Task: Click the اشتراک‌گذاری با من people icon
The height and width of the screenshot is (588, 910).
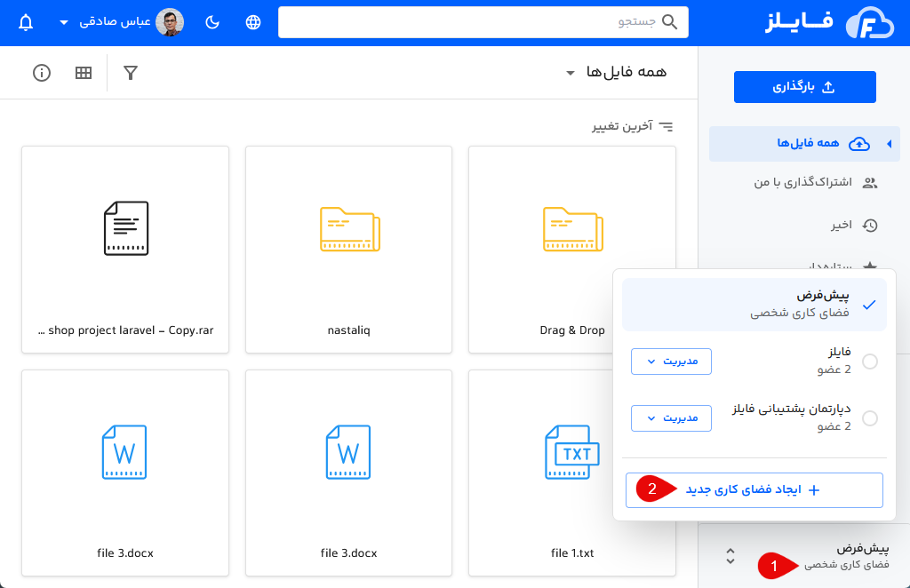Action: pyautogui.click(x=868, y=182)
